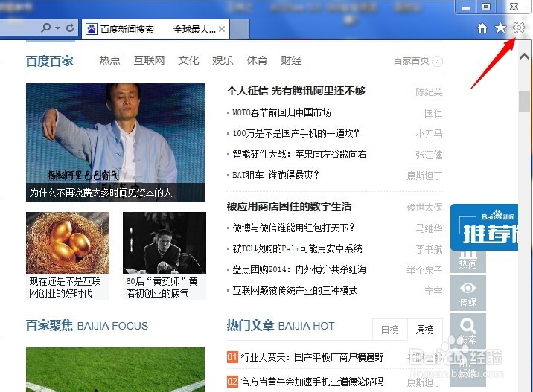This screenshot has height=392, width=533.
Task: Open a new blank tab
Action: (x=240, y=29)
